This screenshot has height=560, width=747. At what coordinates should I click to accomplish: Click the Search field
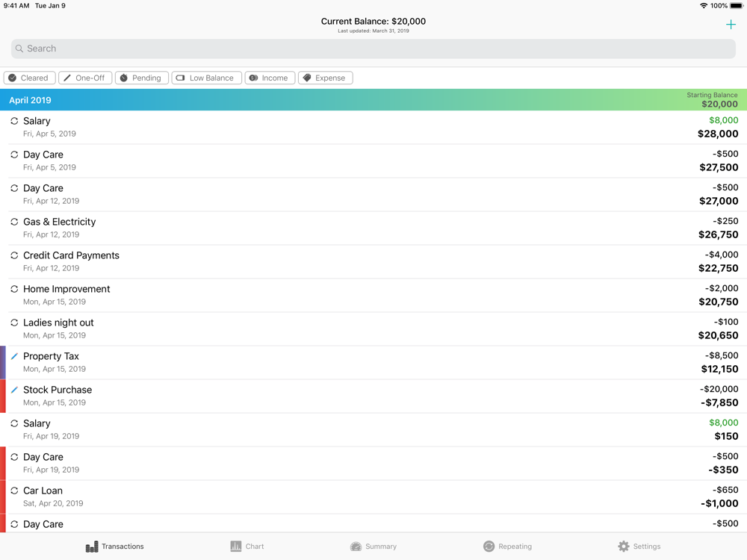[373, 49]
